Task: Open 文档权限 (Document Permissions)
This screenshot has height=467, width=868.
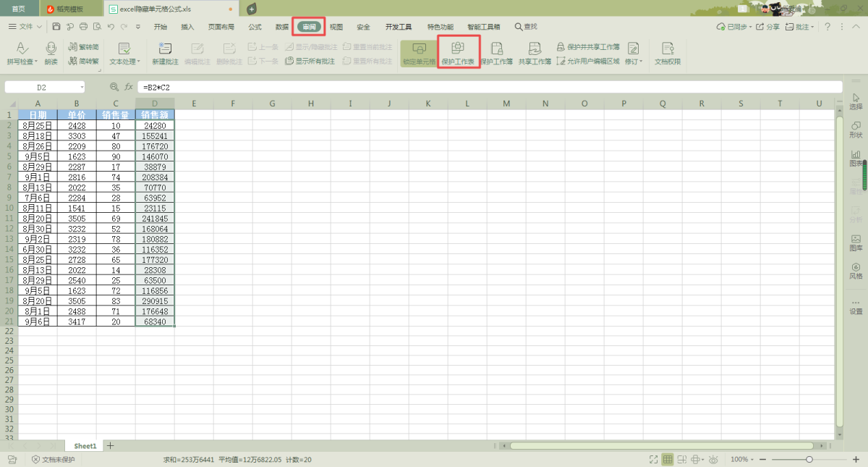Action: click(x=667, y=49)
